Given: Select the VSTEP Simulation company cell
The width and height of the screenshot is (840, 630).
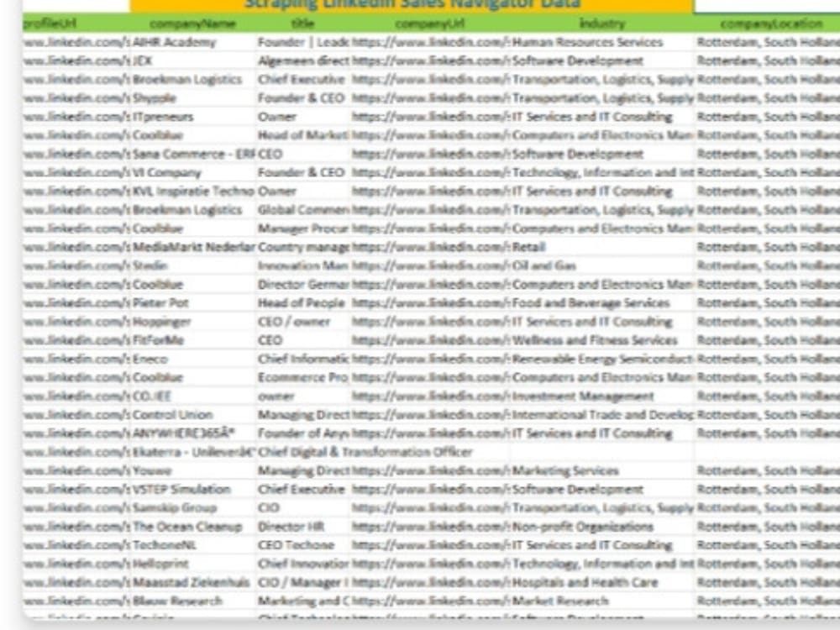Looking at the screenshot, I should (x=193, y=489).
